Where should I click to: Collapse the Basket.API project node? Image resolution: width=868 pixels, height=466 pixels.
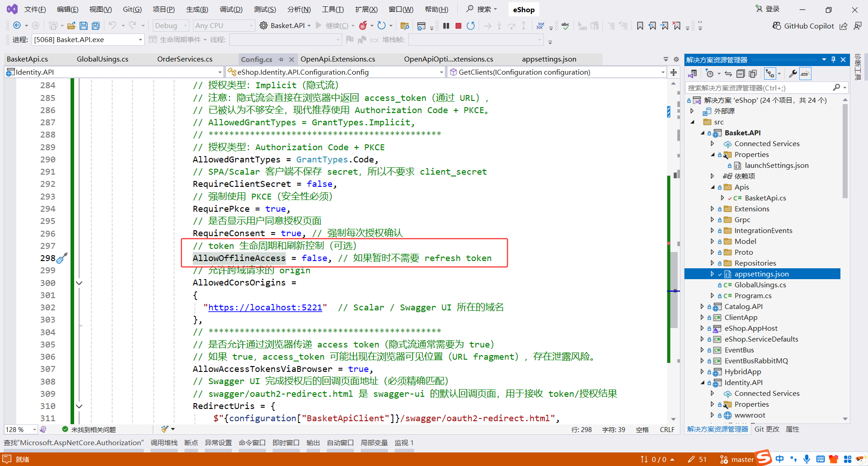point(703,133)
